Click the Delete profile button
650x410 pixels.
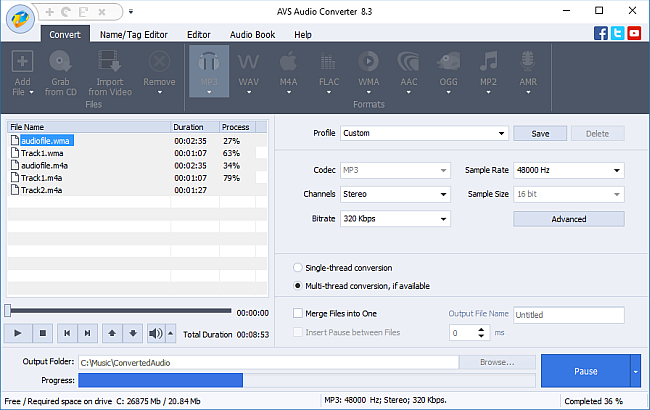597,133
